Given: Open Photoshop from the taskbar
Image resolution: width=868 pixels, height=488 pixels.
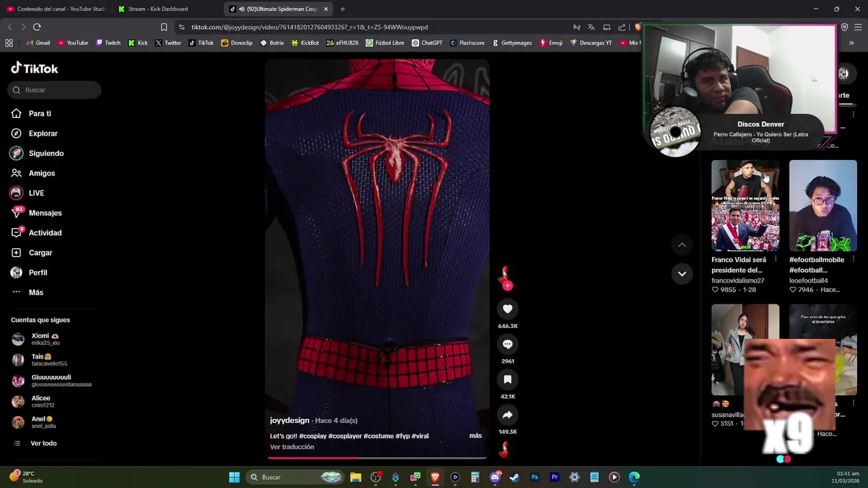Looking at the screenshot, I should (534, 477).
